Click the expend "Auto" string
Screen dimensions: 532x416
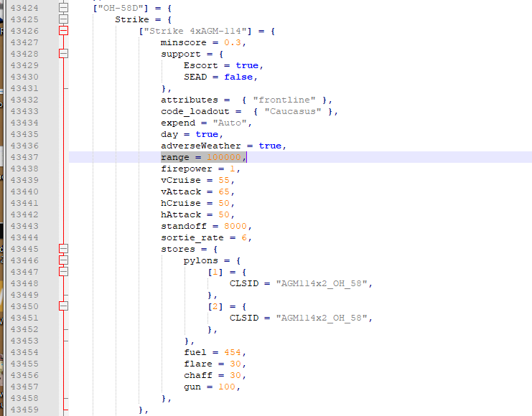tap(230, 123)
